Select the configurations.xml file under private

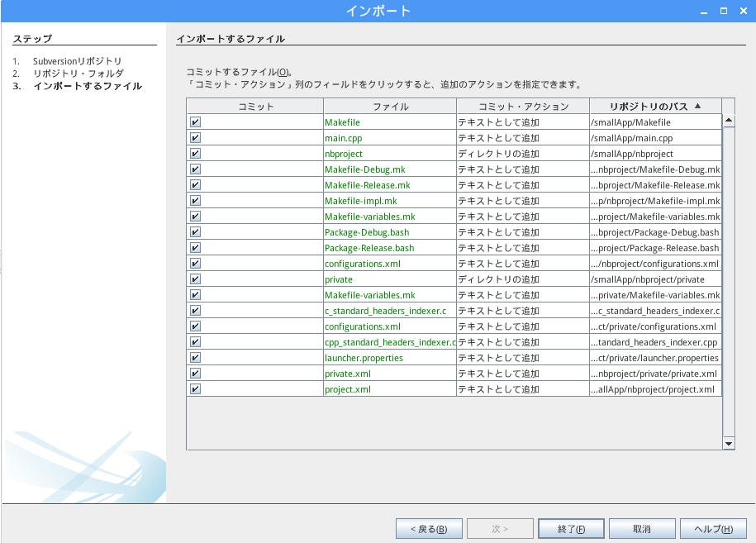pyautogui.click(x=362, y=326)
